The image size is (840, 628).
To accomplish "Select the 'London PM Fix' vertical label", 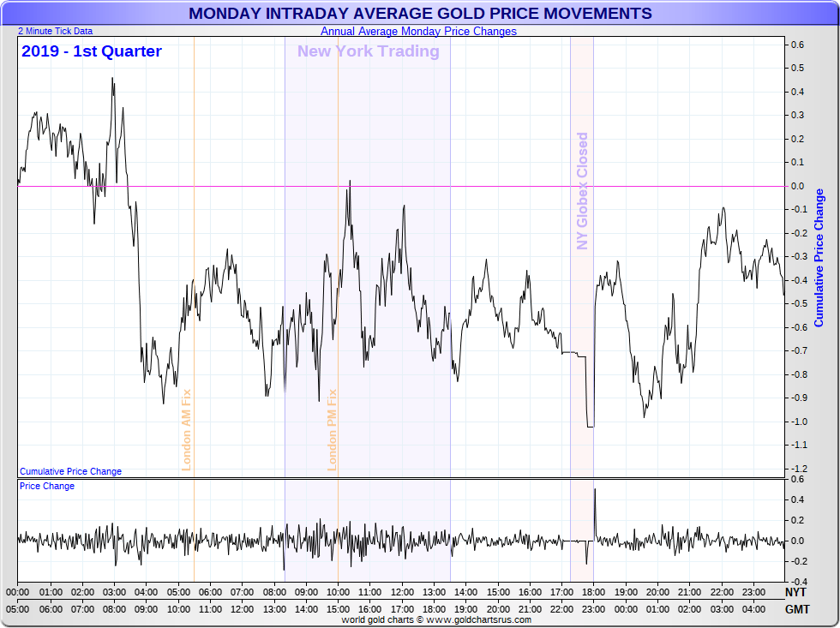I will click(333, 430).
